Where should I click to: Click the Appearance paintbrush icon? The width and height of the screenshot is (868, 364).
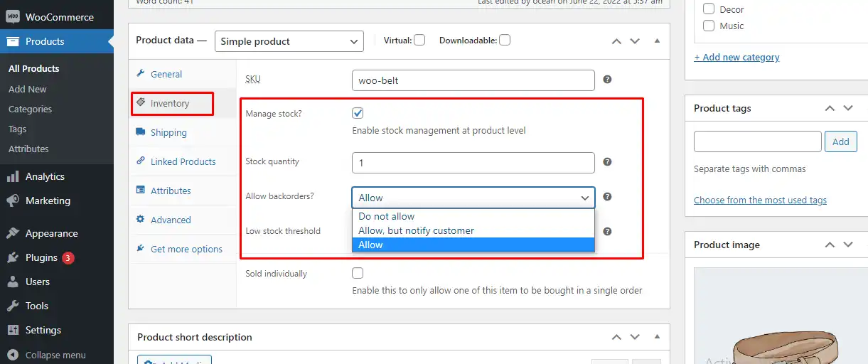pos(13,233)
